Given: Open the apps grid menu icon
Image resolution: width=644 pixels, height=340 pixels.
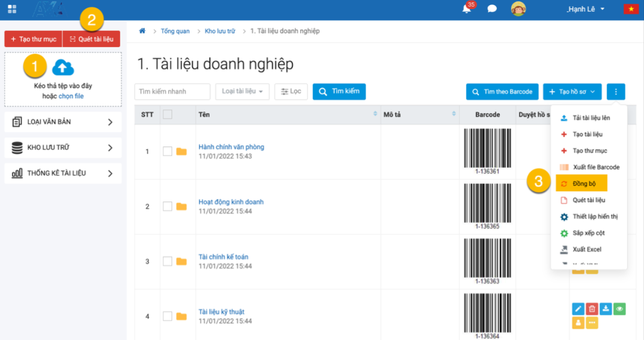Looking at the screenshot, I should (12, 9).
